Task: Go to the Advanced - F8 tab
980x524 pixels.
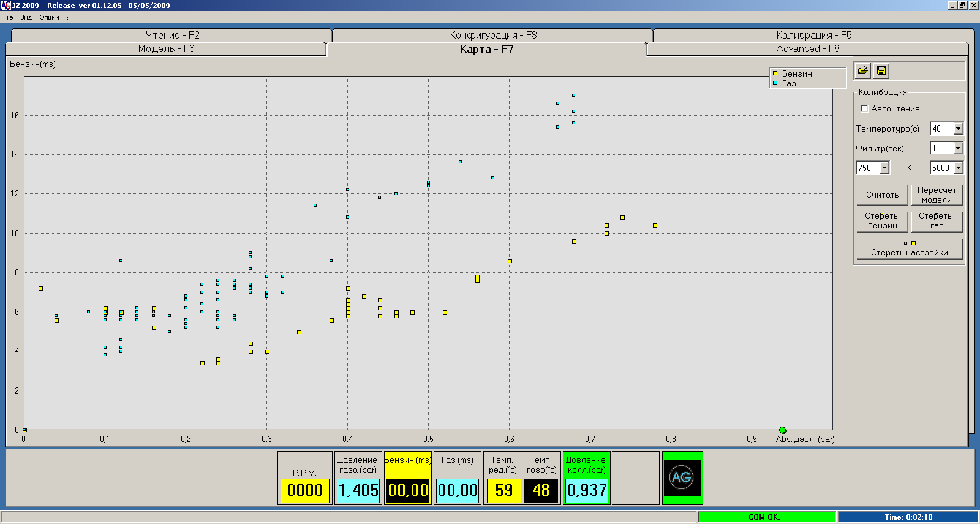Action: [x=807, y=49]
